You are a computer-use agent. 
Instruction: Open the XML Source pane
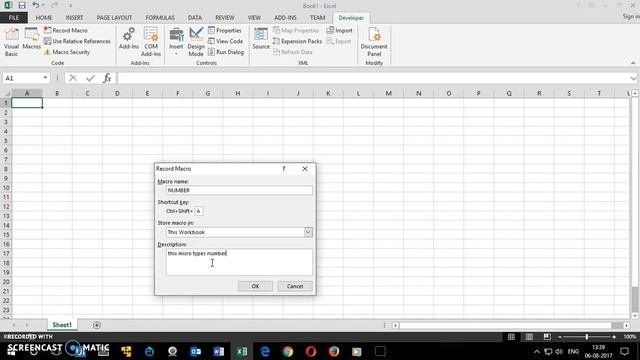point(261,39)
